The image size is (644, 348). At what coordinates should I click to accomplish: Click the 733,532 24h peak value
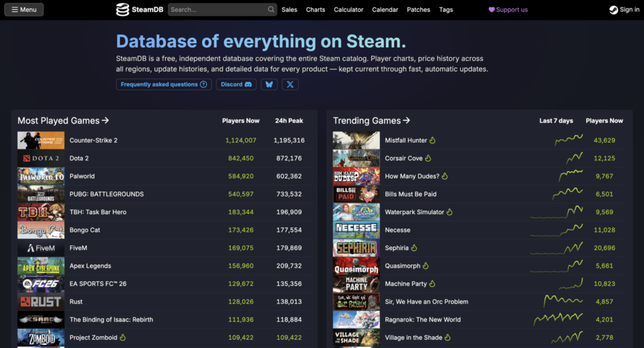point(289,194)
